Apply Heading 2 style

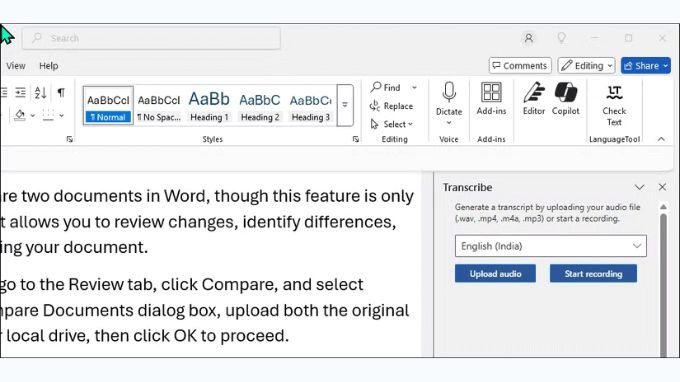pyautogui.click(x=260, y=106)
